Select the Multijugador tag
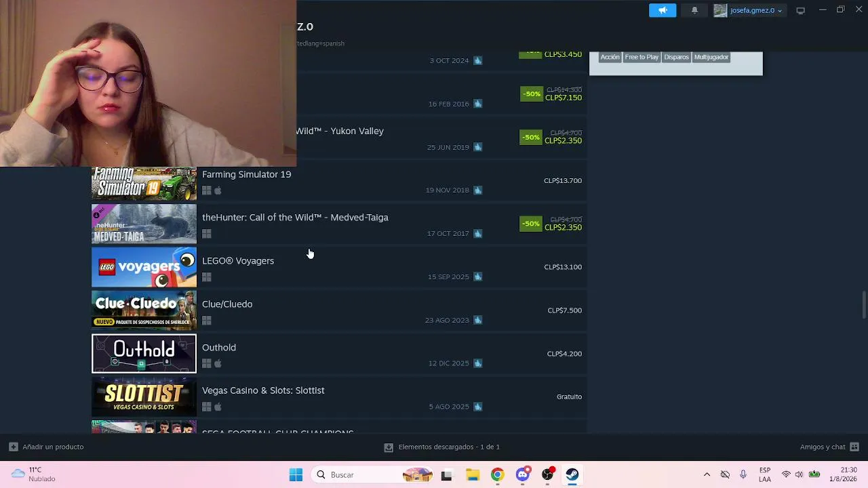Screen dimensions: 868x488 point(711,57)
